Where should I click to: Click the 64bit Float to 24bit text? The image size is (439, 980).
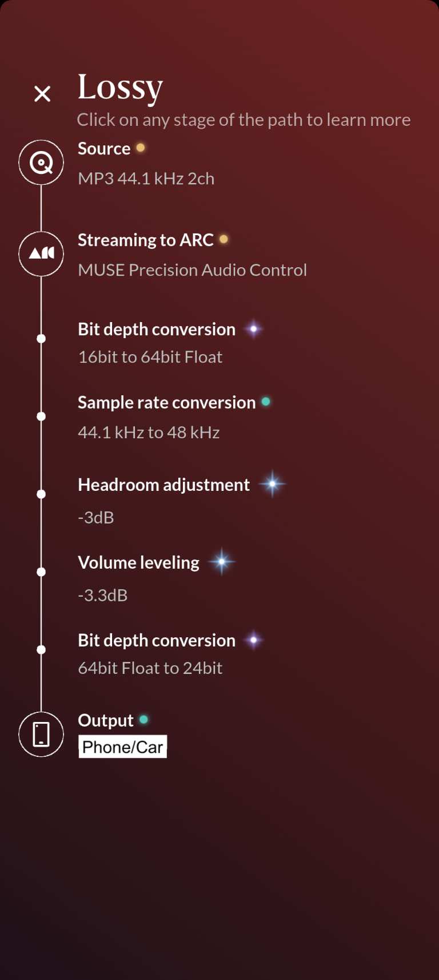150,668
